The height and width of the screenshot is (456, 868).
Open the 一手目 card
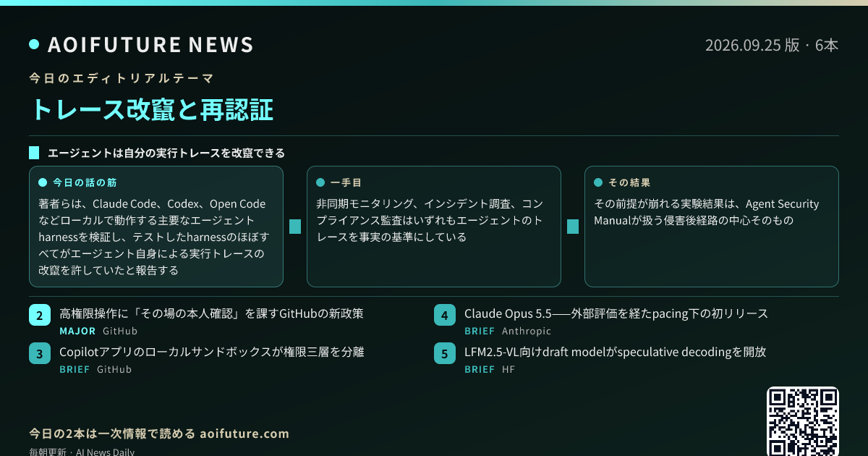(434, 227)
